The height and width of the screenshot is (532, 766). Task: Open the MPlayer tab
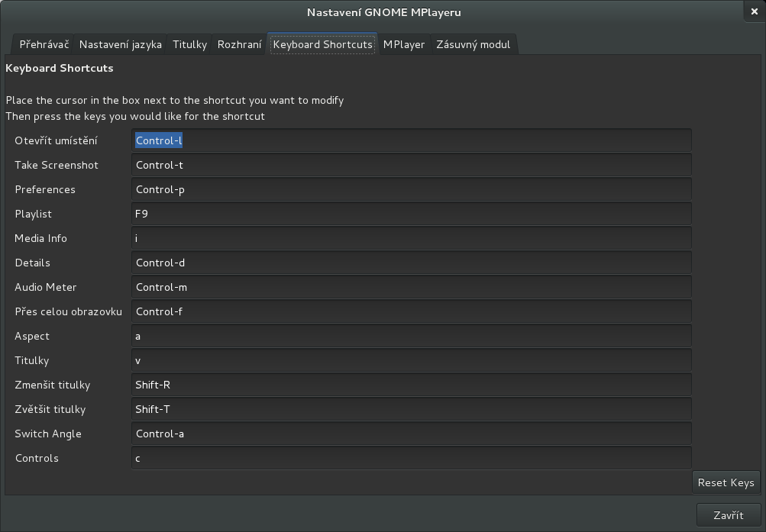pyautogui.click(x=404, y=44)
